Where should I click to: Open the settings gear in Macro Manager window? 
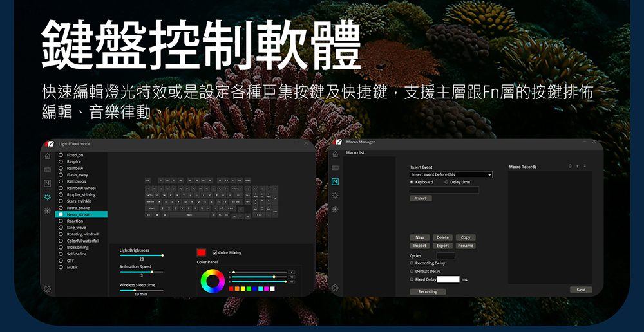335,289
